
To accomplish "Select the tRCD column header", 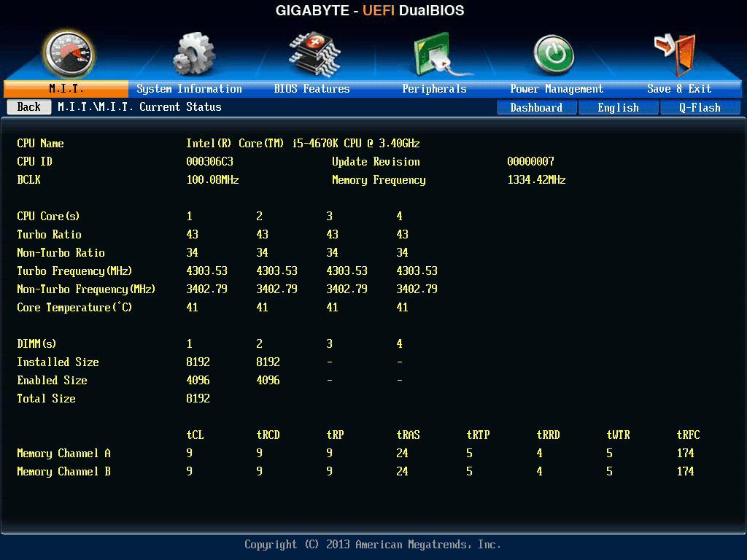I will pyautogui.click(x=268, y=435).
